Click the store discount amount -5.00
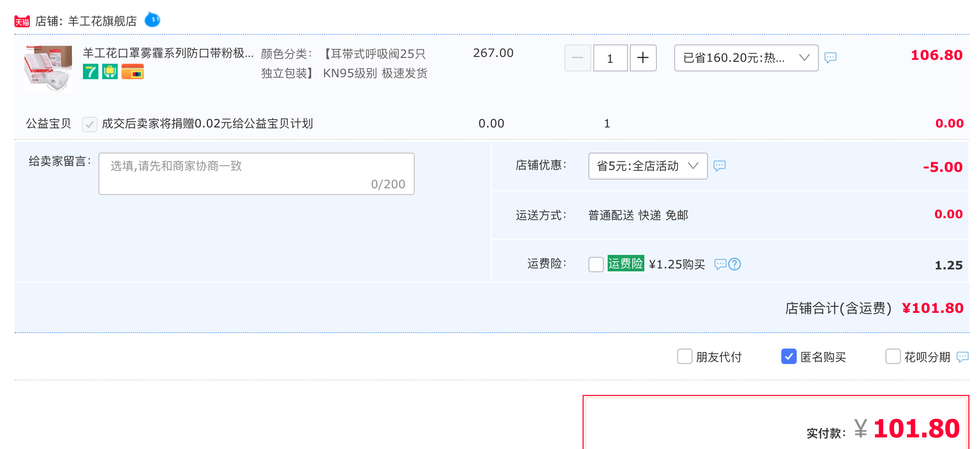Screen dimensions: 980x449 [943, 167]
